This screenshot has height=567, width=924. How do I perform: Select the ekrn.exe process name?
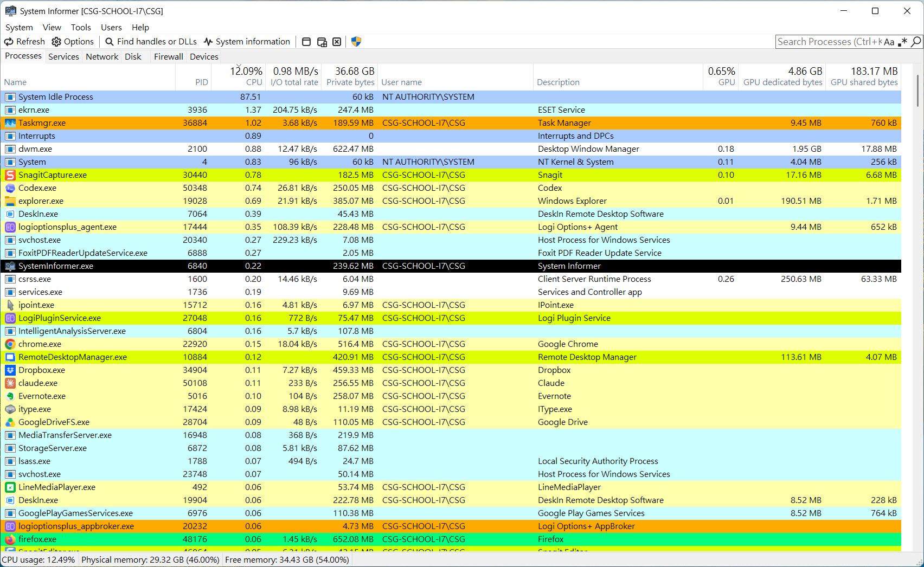click(34, 110)
